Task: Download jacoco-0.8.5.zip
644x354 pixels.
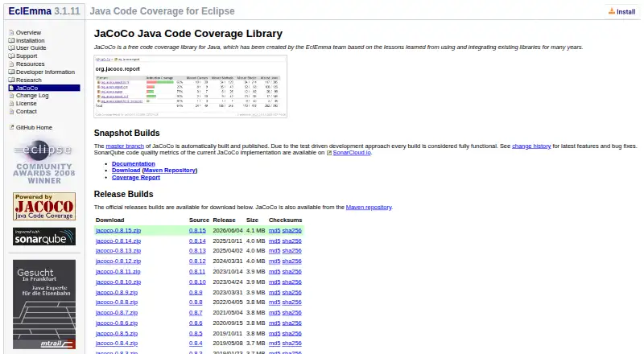Action: click(117, 334)
